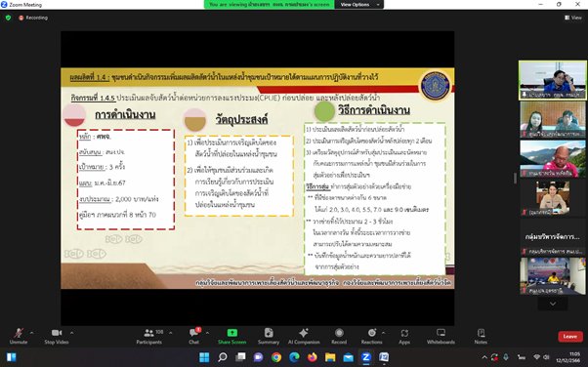Viewport: 588px width, 367px height.
Task: Select the top participant video thumbnail
Action: coord(553,81)
